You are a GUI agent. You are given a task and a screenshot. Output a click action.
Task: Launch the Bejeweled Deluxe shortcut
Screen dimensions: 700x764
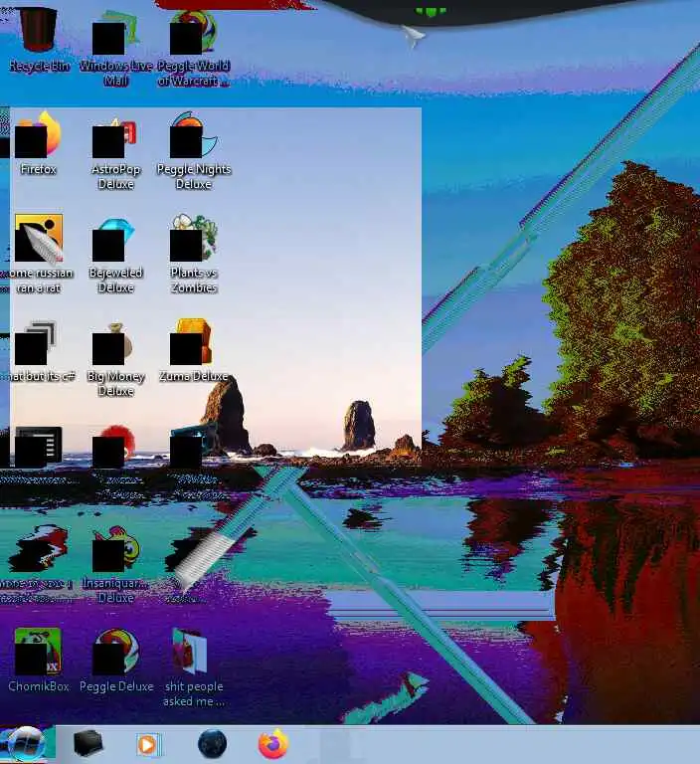[114, 240]
